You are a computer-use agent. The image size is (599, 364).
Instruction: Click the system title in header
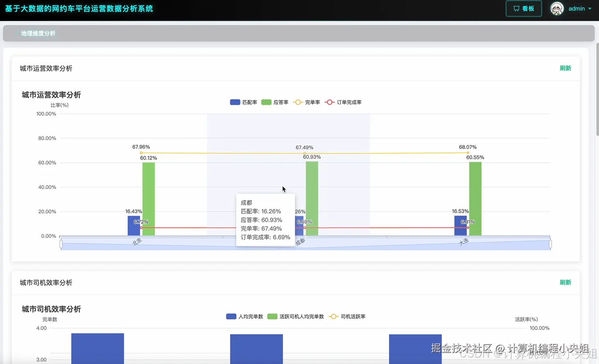(79, 9)
